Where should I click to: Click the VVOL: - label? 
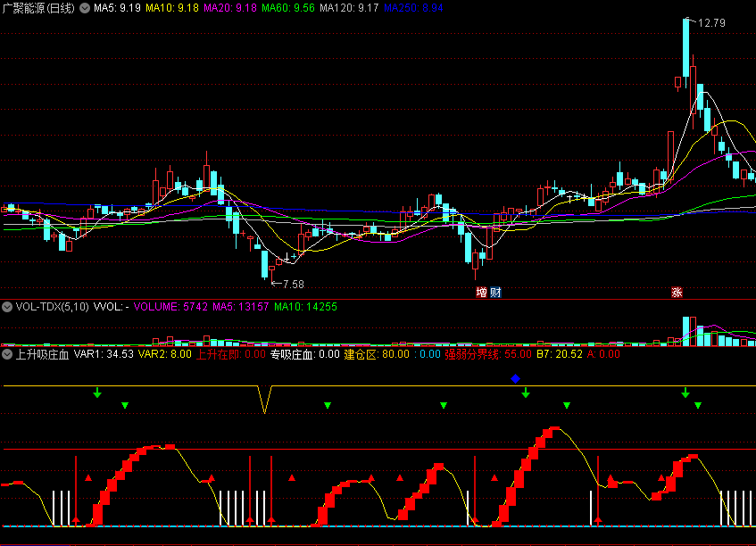pyautogui.click(x=111, y=307)
